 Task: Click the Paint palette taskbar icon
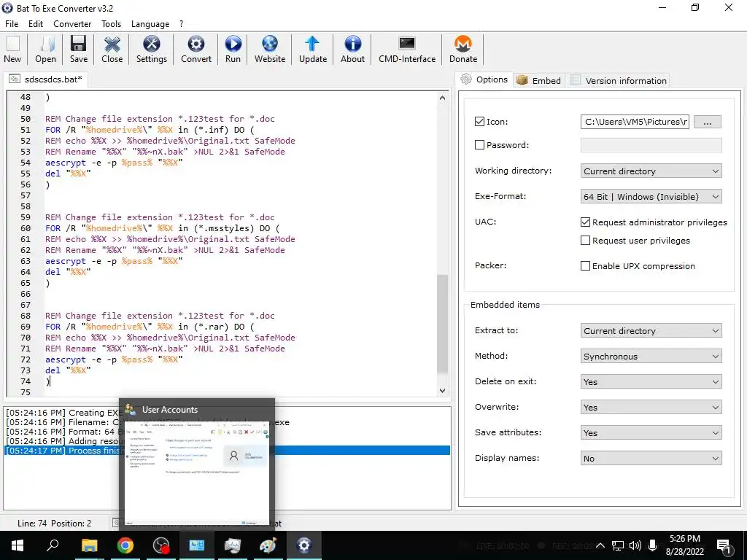click(268, 545)
